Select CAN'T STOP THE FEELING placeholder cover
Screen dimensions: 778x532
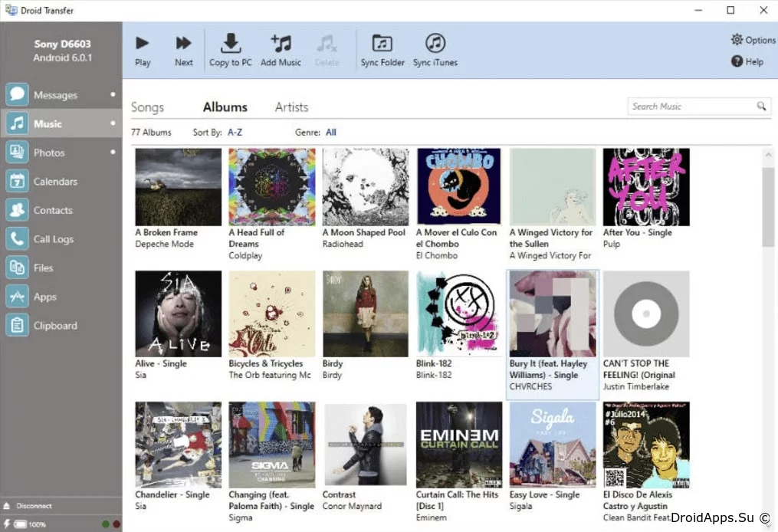point(646,314)
